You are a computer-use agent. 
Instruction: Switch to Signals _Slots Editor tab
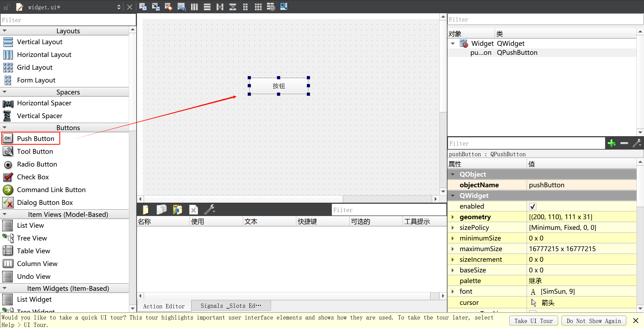pos(231,306)
